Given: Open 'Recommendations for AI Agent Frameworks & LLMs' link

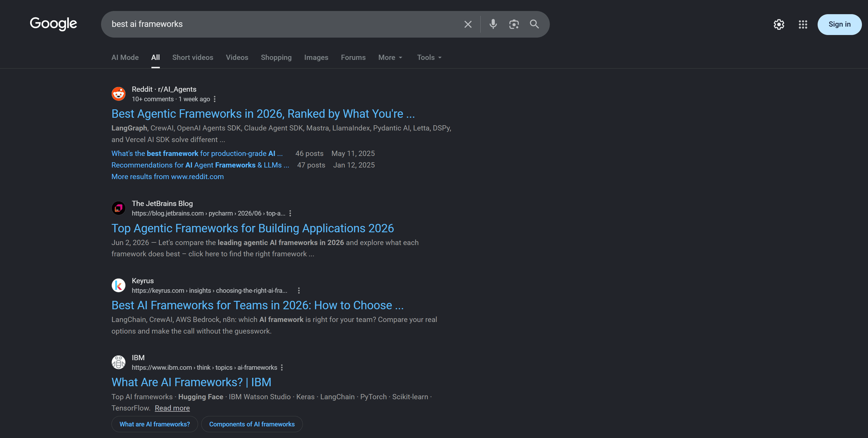Looking at the screenshot, I should pyautogui.click(x=200, y=165).
